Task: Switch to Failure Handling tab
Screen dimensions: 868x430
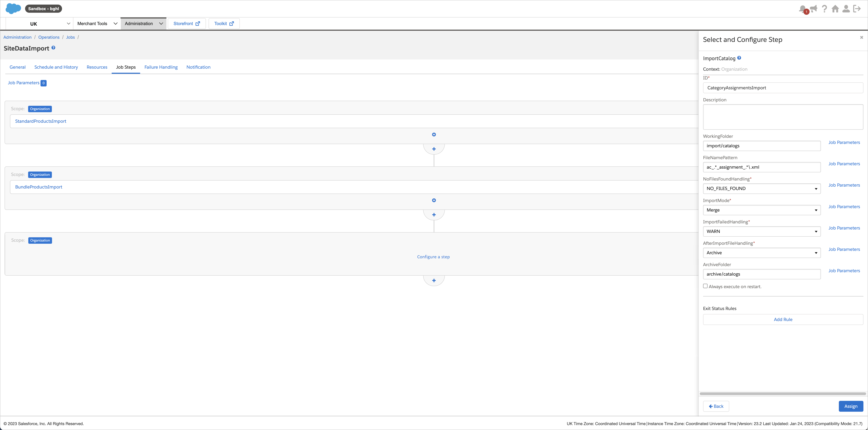Action: click(161, 67)
